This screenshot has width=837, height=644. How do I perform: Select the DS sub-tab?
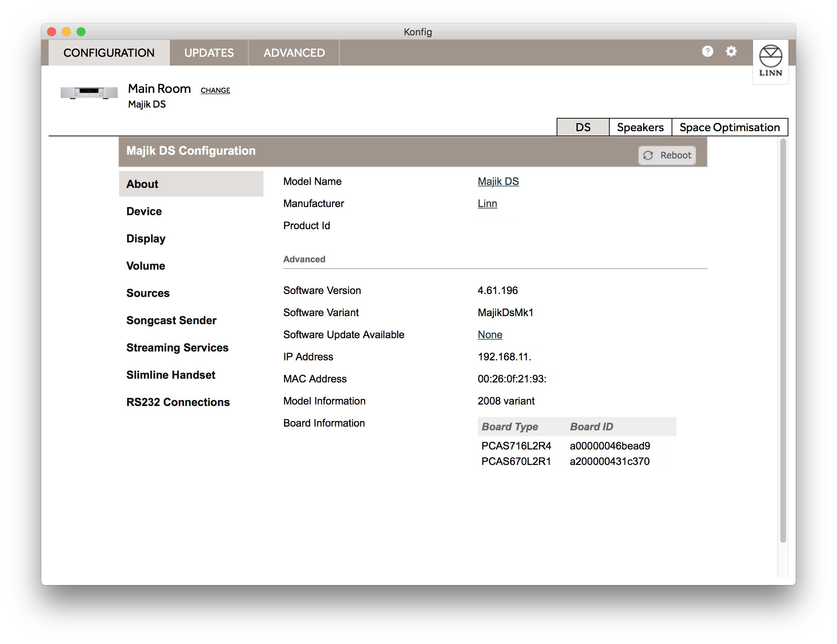pyautogui.click(x=583, y=127)
